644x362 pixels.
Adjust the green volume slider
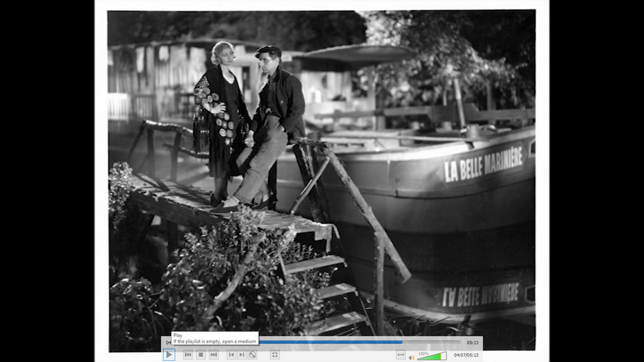[431, 356]
